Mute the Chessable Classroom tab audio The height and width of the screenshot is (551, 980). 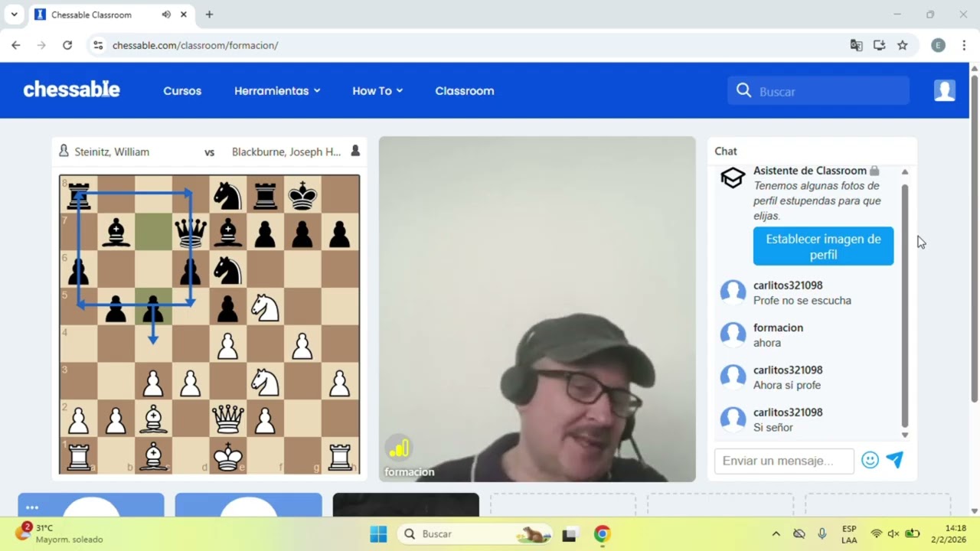pyautogui.click(x=166, y=15)
